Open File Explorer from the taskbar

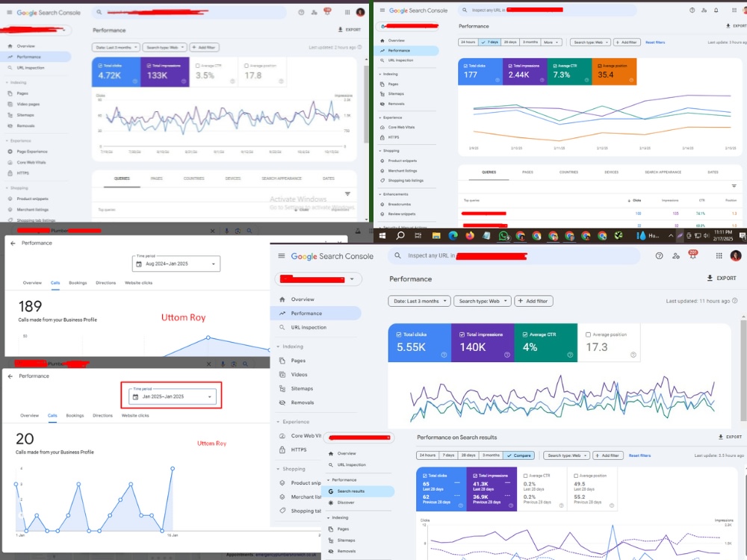[x=436, y=235]
